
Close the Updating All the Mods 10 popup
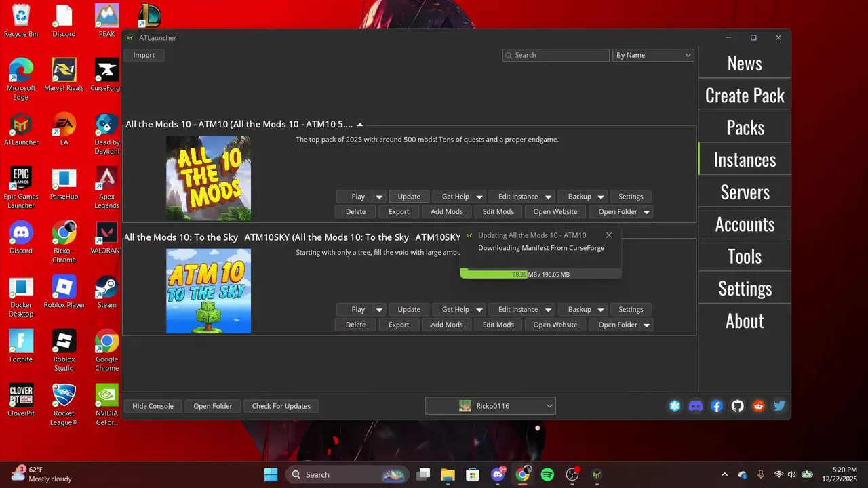click(609, 235)
